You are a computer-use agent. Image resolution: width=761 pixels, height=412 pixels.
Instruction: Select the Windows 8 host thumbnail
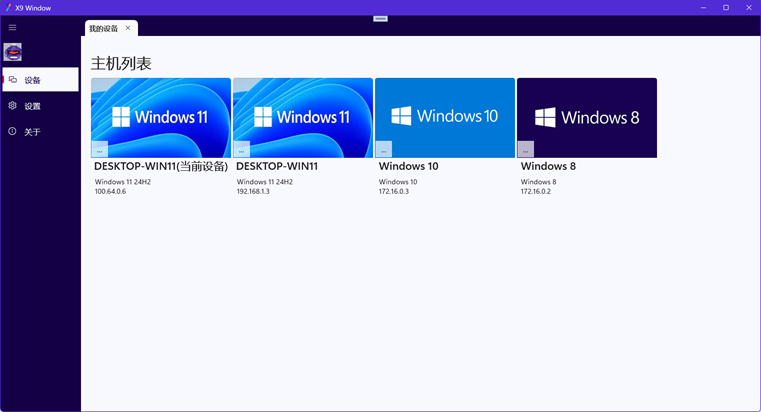click(x=587, y=115)
